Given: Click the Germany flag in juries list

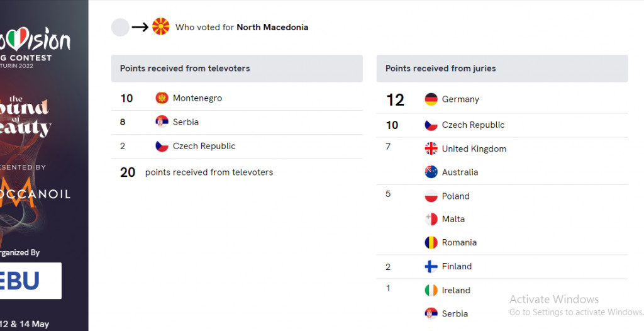Looking at the screenshot, I should [x=431, y=99].
